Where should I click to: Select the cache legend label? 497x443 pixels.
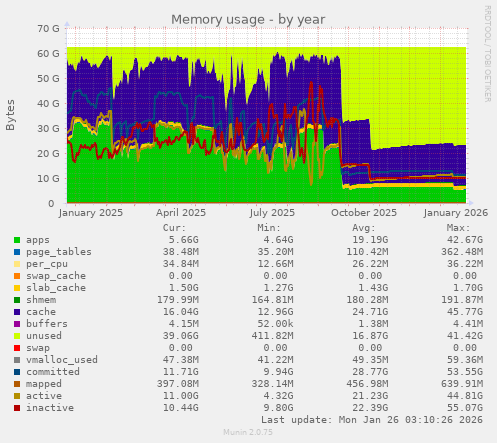click(x=41, y=312)
